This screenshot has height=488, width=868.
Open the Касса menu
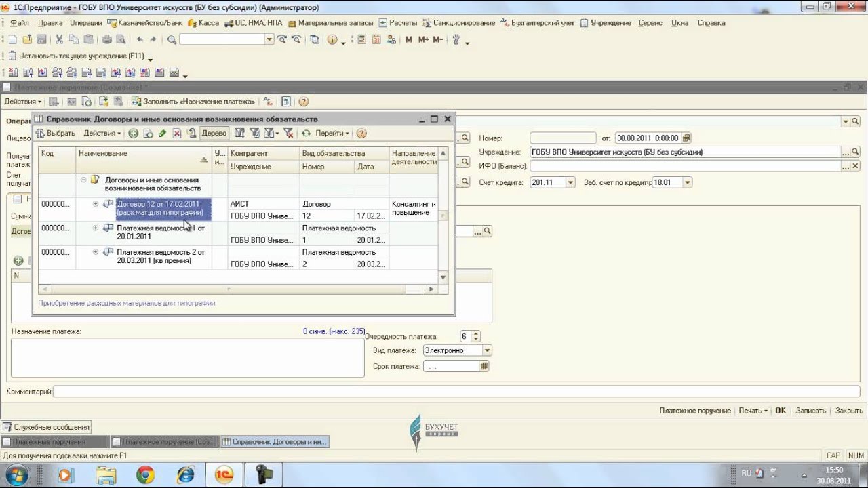[204, 23]
